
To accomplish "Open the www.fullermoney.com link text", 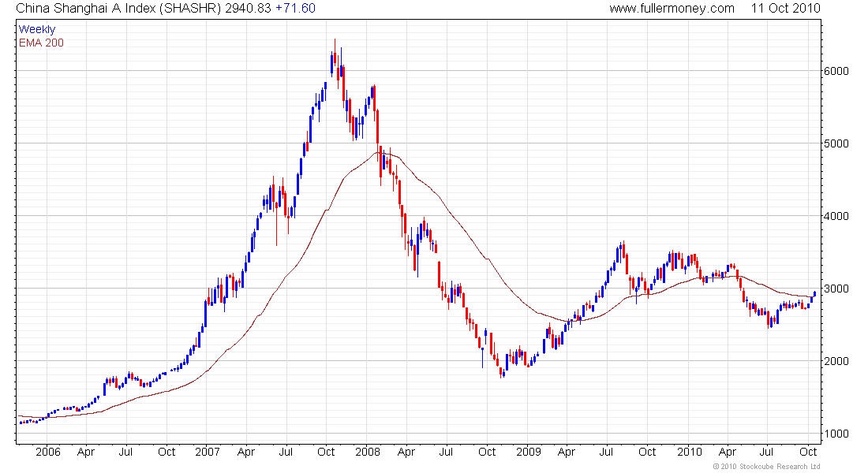I will (672, 9).
